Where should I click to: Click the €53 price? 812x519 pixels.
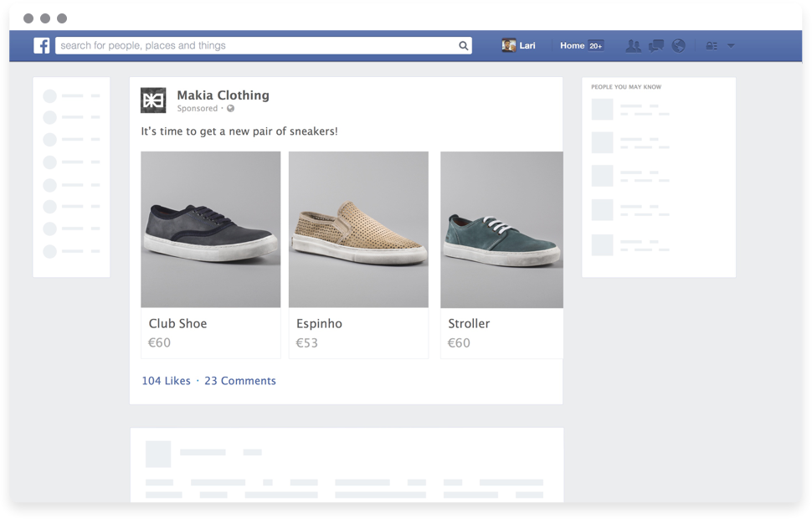coord(307,343)
